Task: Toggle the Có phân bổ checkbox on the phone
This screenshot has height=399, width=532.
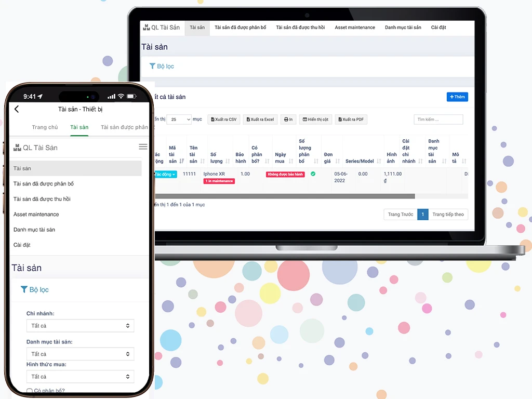Action: click(x=30, y=391)
